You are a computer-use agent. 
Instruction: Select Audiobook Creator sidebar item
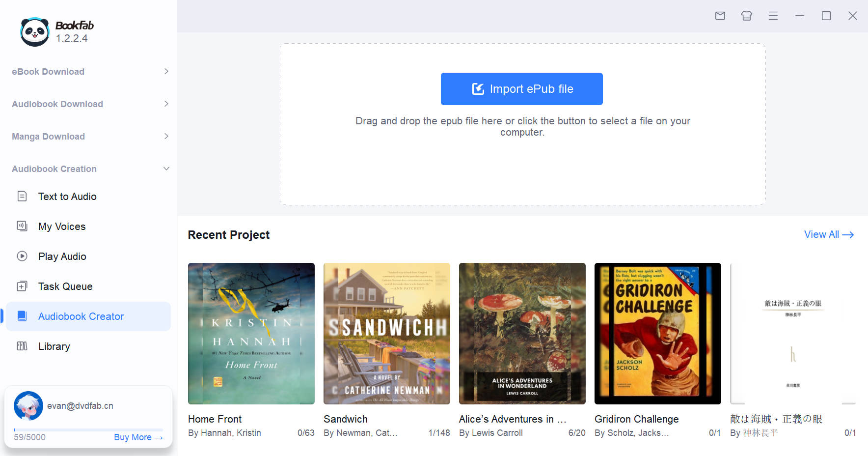pyautogui.click(x=81, y=316)
